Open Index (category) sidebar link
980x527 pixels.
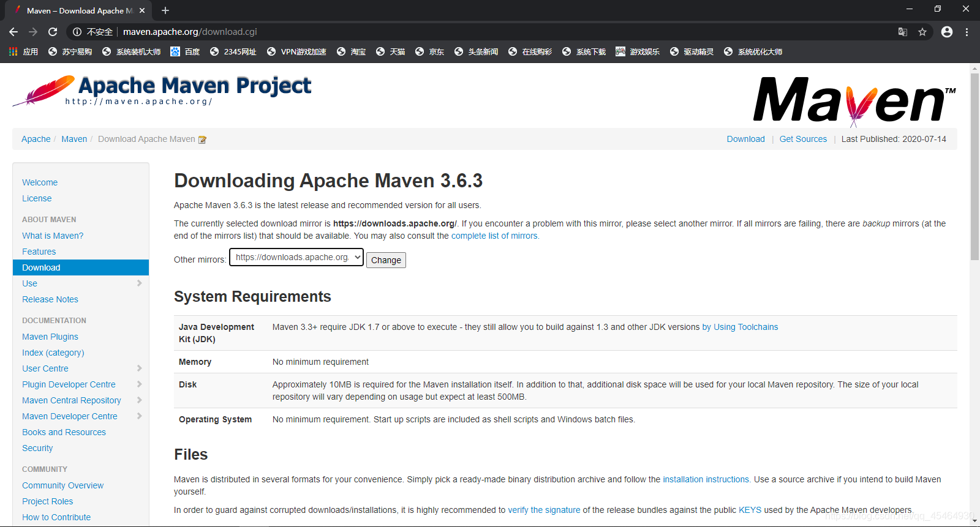[x=53, y=353]
